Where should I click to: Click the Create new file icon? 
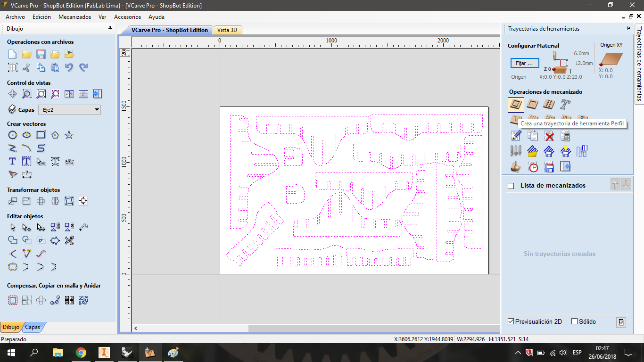coord(13,54)
